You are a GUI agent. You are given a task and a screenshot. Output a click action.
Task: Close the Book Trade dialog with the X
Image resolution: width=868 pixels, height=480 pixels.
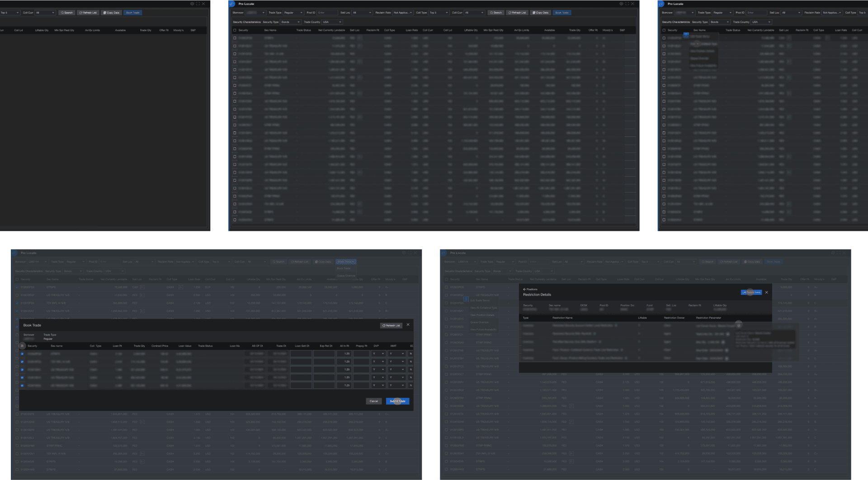pyautogui.click(x=408, y=325)
